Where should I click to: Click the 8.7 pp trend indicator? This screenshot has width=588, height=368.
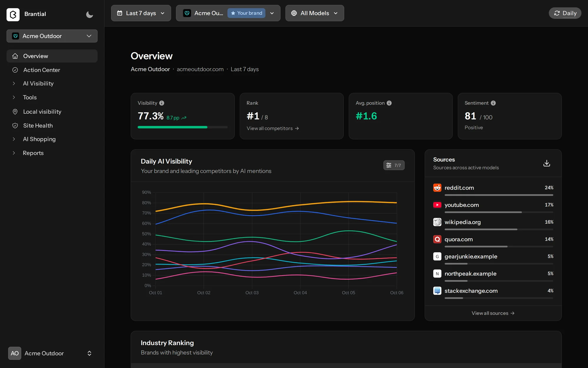click(176, 118)
